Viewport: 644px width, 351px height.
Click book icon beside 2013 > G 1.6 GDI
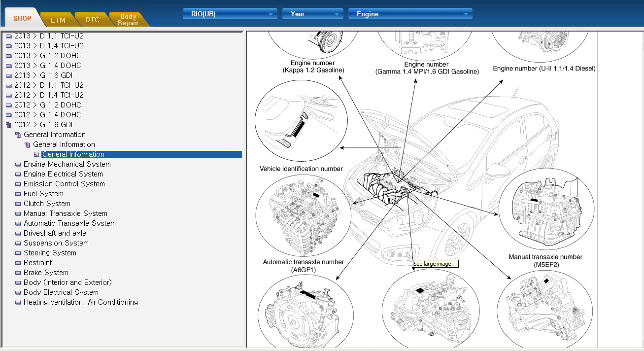[9, 75]
